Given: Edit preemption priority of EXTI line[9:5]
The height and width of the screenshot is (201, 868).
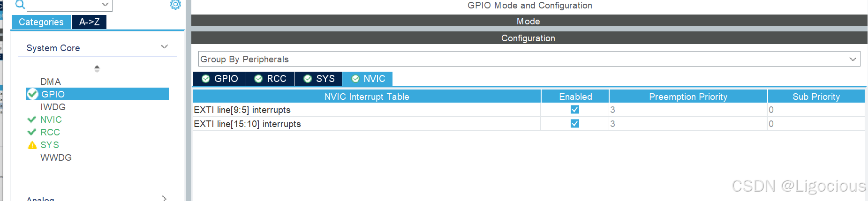Looking at the screenshot, I should point(688,110).
